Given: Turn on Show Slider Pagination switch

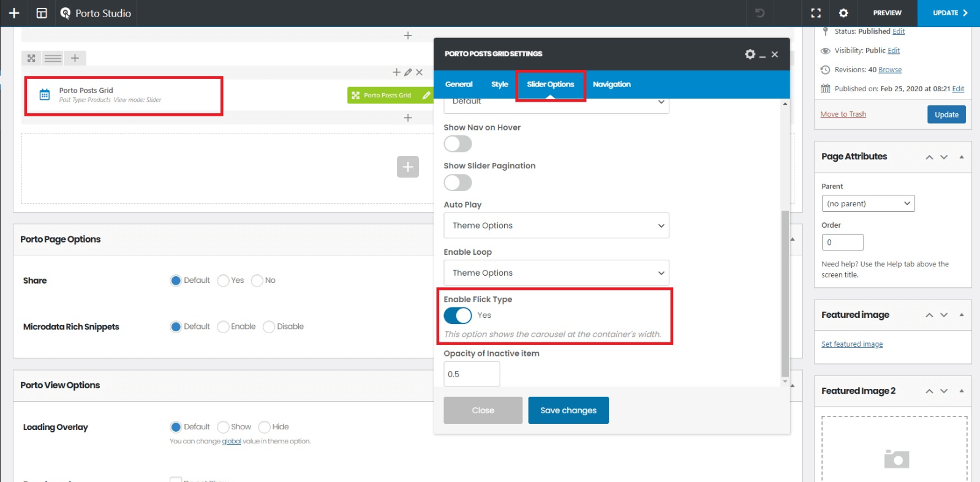Looking at the screenshot, I should [458, 183].
